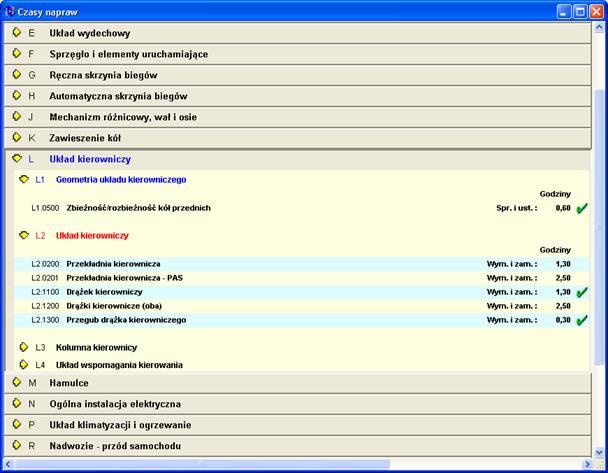Click Godziny header under L2 section

[555, 250]
